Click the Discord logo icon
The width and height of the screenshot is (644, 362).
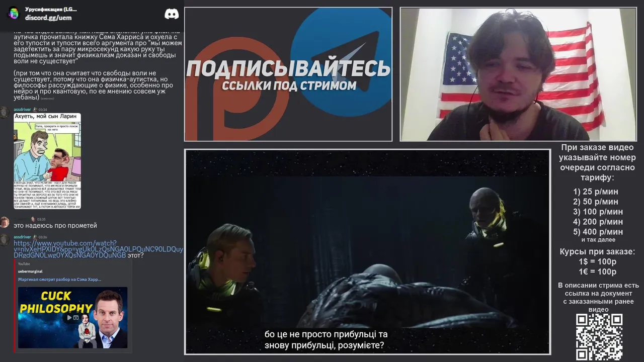pos(172,14)
